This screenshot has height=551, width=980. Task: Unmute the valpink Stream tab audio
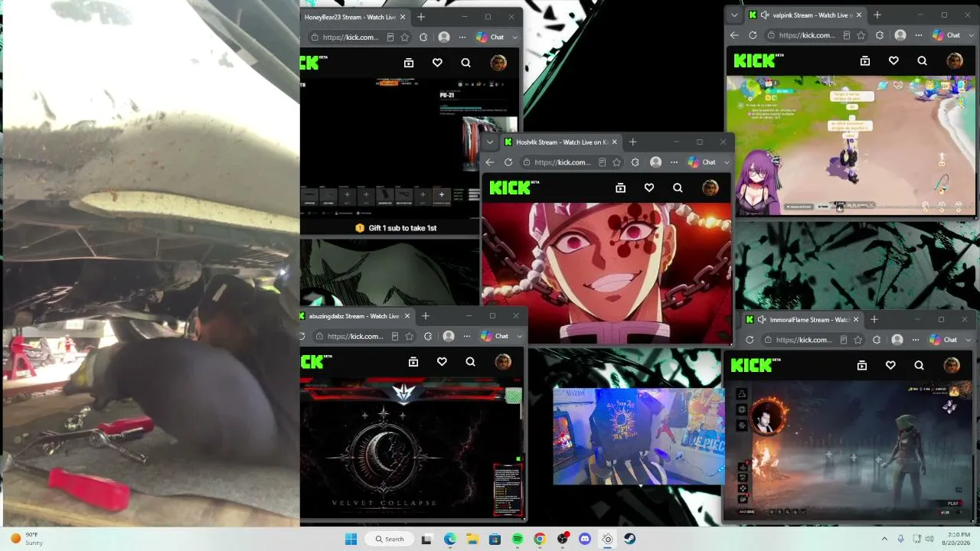pos(765,15)
